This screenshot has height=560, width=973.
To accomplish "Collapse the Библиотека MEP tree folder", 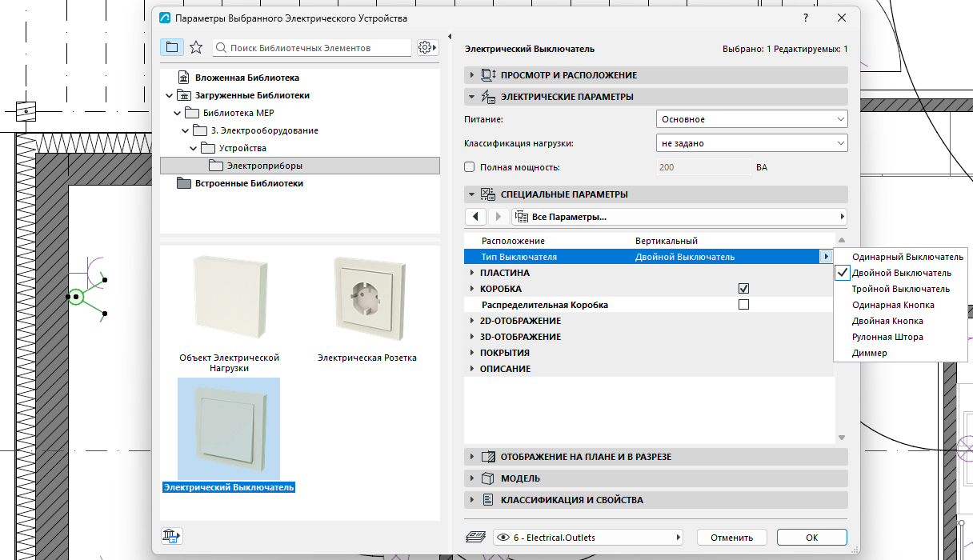I will (178, 113).
